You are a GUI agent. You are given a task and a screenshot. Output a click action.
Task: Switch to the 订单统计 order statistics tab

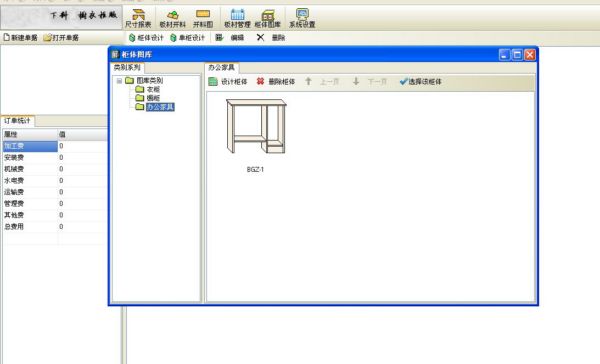[x=18, y=121]
